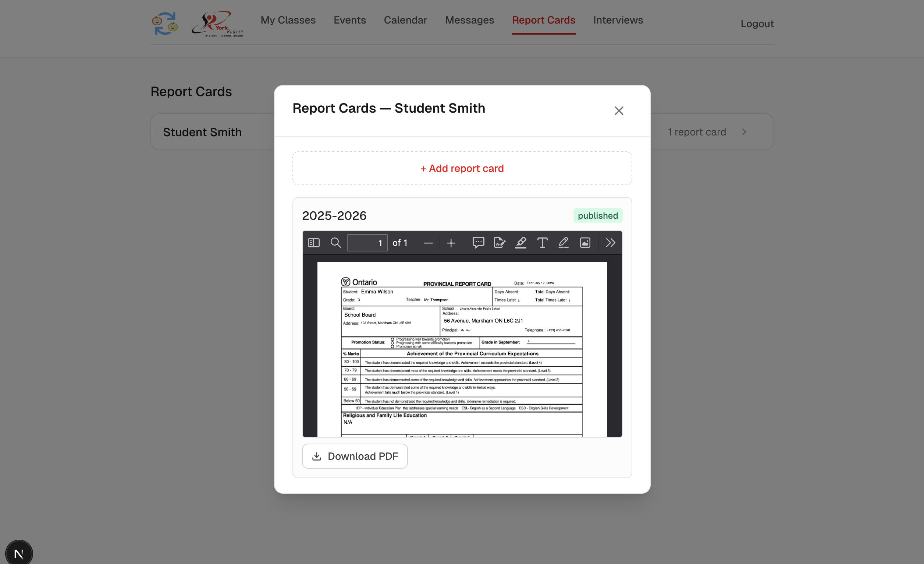Expand Student Smith row chevron

pyautogui.click(x=744, y=132)
